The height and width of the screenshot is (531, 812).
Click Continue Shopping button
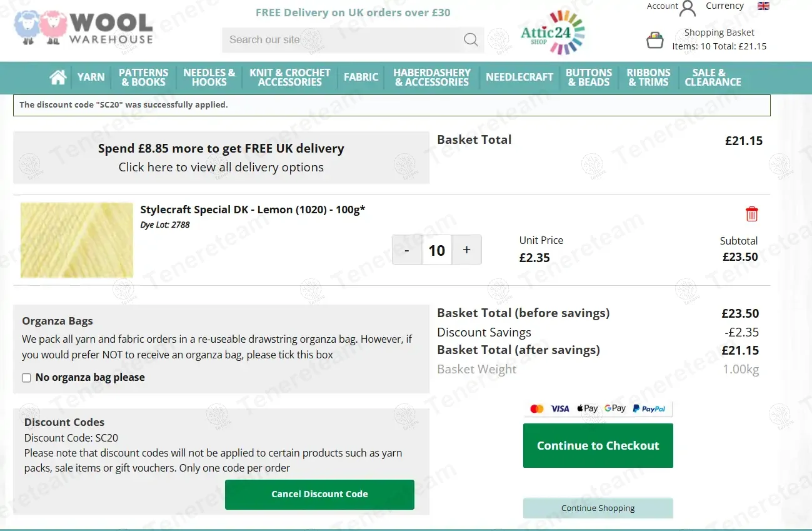coord(598,508)
